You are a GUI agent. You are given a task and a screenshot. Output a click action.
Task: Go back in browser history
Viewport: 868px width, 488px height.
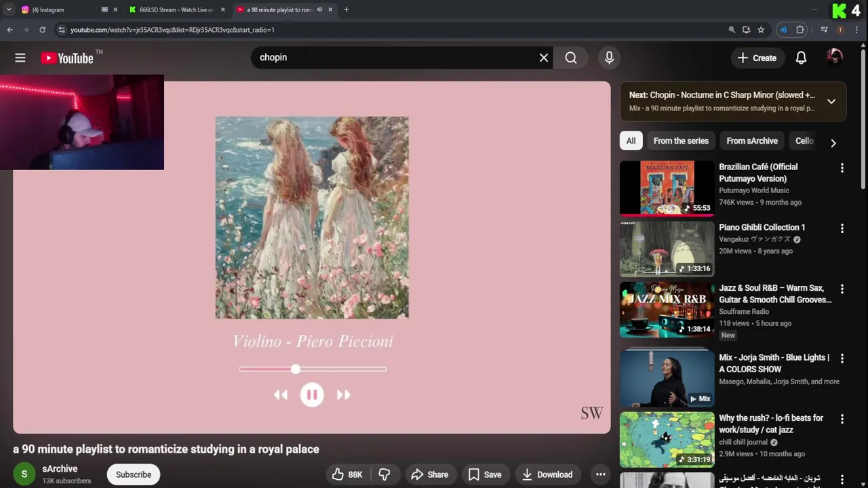coord(9,30)
